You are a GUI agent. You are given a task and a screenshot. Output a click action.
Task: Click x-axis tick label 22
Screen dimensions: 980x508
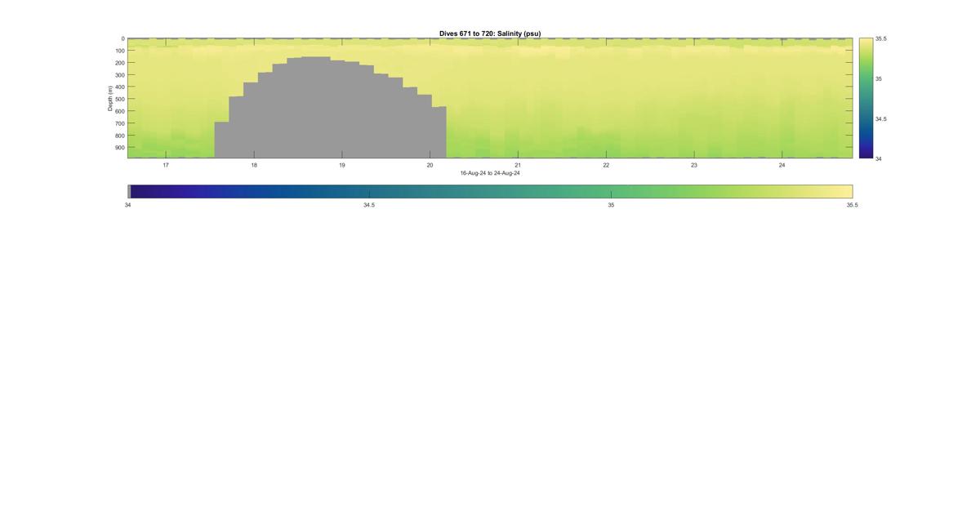click(x=606, y=165)
